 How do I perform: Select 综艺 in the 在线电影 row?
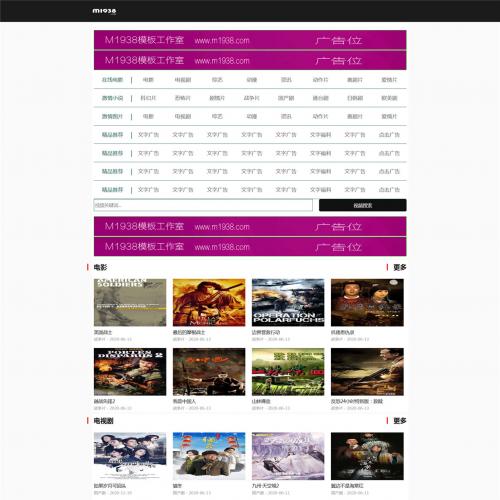pyautogui.click(x=217, y=80)
